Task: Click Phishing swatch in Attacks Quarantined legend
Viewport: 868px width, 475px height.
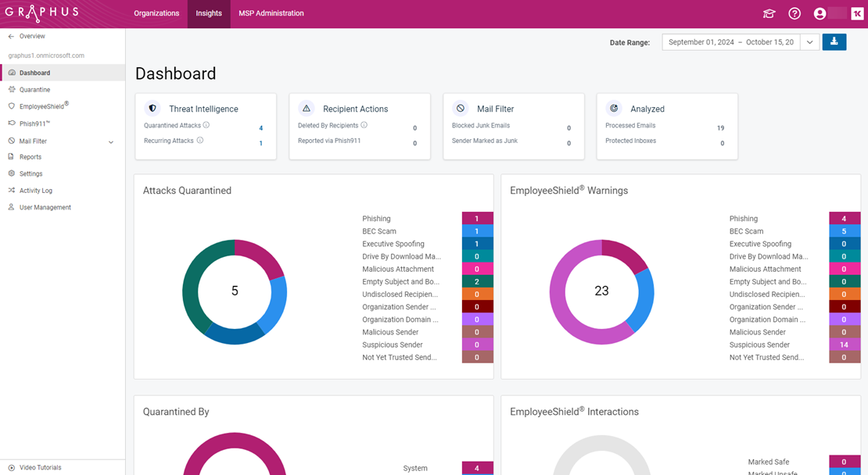Action: 477,218
